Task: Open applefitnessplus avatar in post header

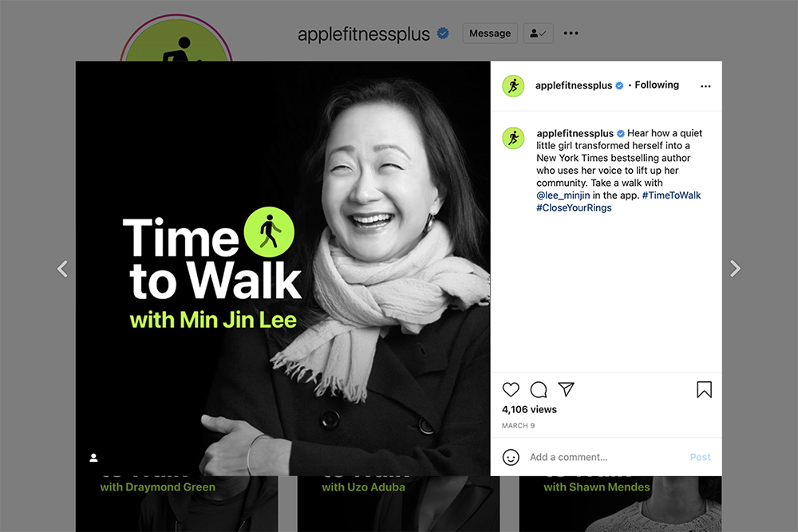Action: pyautogui.click(x=513, y=86)
